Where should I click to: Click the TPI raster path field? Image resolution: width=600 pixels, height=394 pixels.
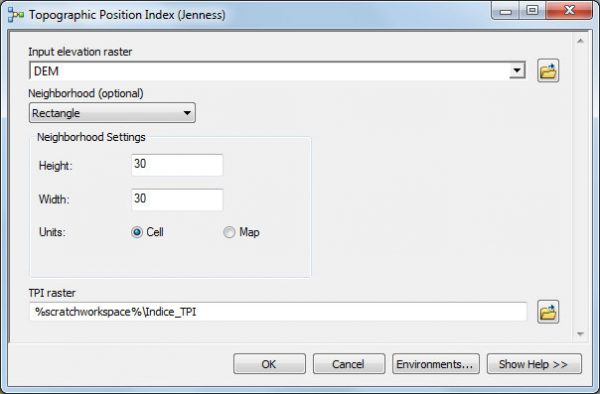click(278, 312)
